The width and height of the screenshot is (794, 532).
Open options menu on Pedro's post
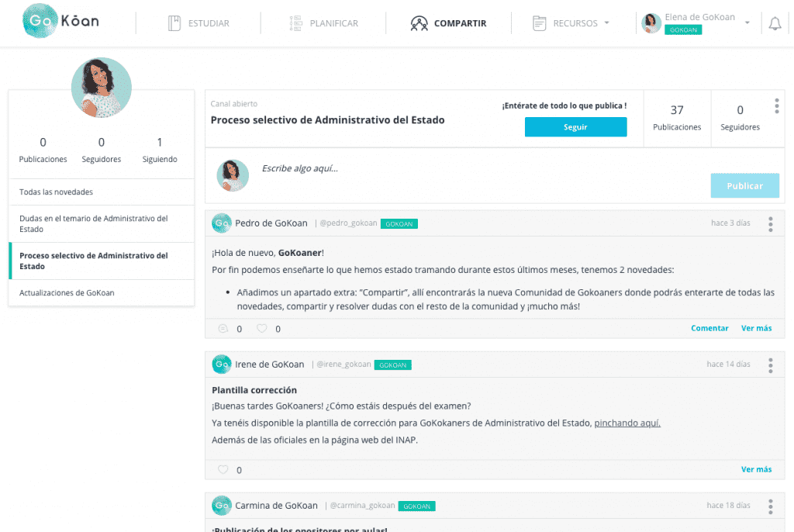click(771, 224)
